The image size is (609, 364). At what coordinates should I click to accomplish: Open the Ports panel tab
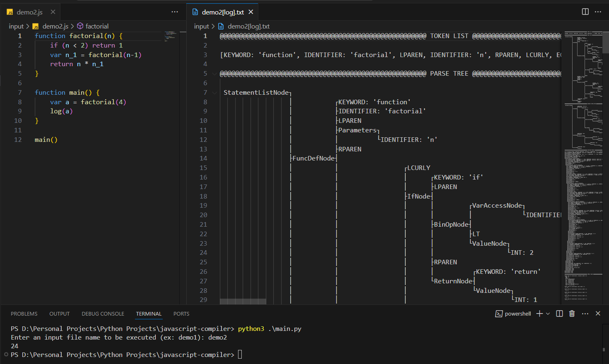(x=181, y=314)
